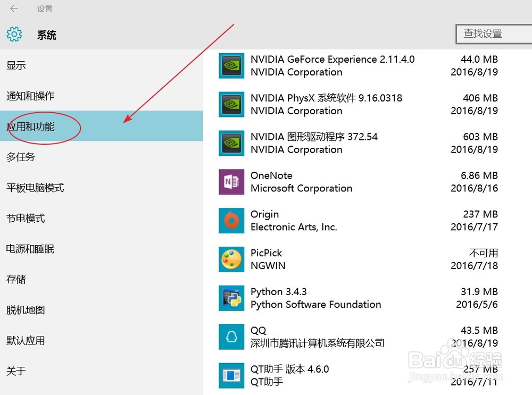Viewport: 532px width, 395px height.
Task: Open the 默认应用 section
Action: point(26,341)
